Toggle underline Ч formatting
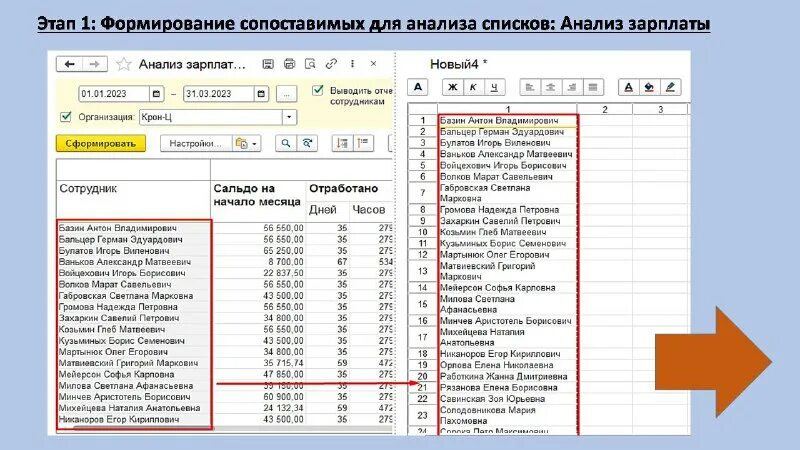 [494, 87]
